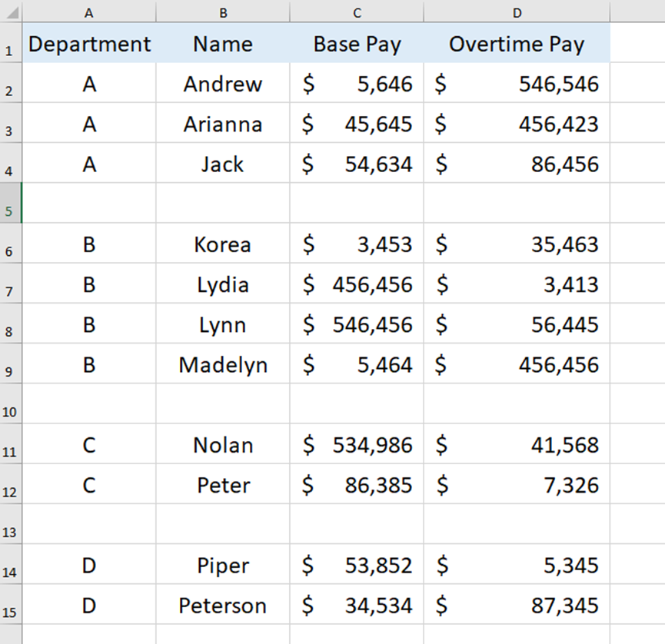Select row 1 header
665x644 pixels.
[x=11, y=43]
